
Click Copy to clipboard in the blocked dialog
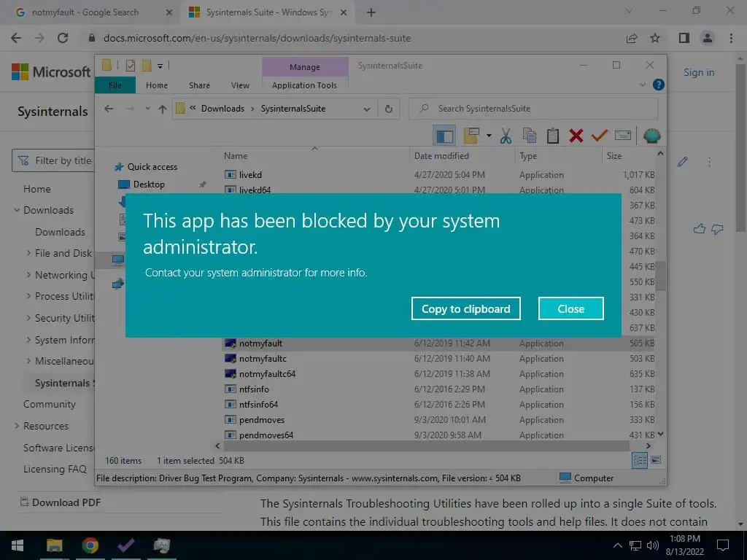click(x=465, y=308)
